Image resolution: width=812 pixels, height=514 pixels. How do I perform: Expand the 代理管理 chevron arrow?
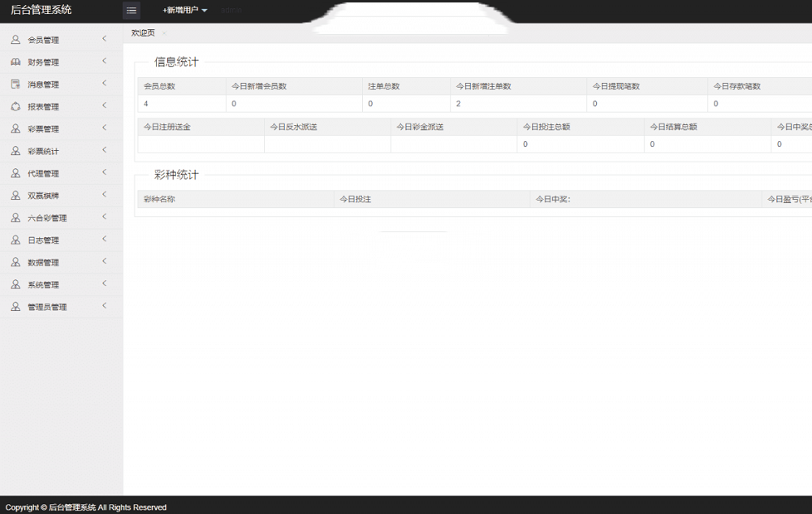pyautogui.click(x=104, y=172)
